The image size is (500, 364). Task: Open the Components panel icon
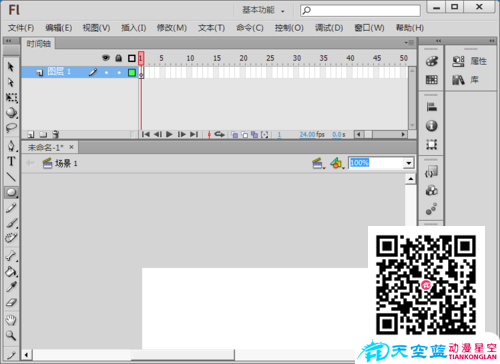(431, 190)
